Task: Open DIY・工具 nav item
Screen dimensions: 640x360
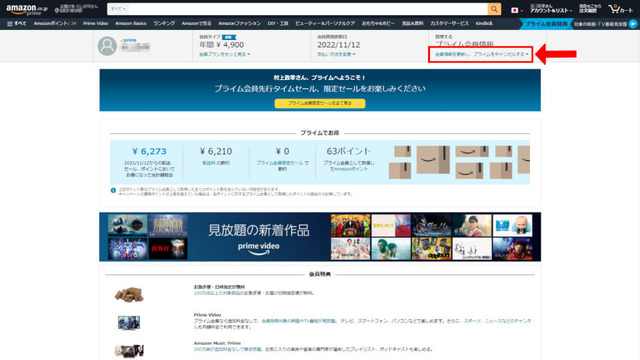Action: [278, 24]
